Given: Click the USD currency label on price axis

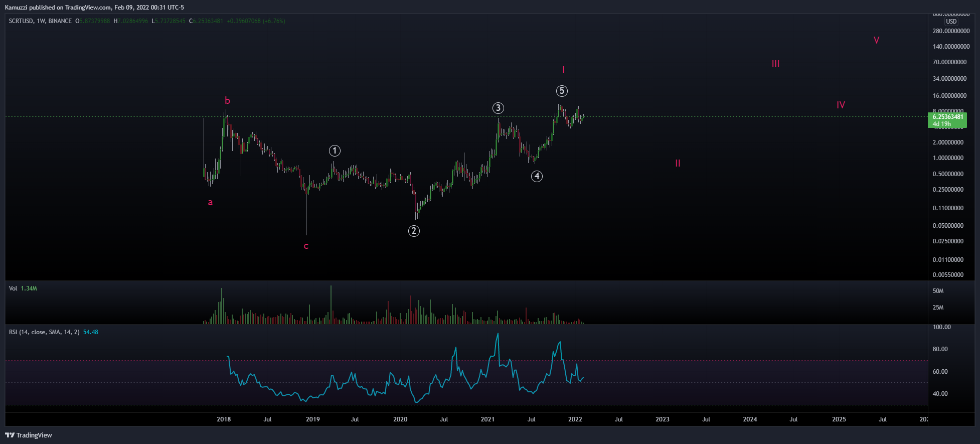Looking at the screenshot, I should pyautogui.click(x=951, y=22).
